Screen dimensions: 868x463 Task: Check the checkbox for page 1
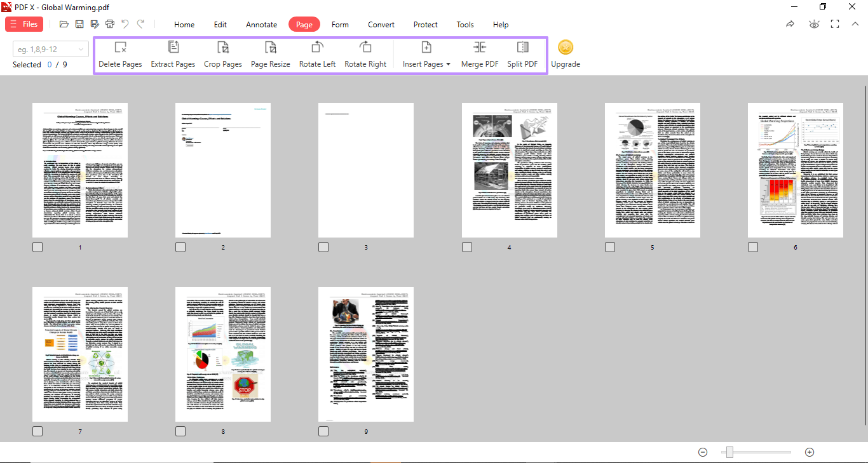(37, 246)
